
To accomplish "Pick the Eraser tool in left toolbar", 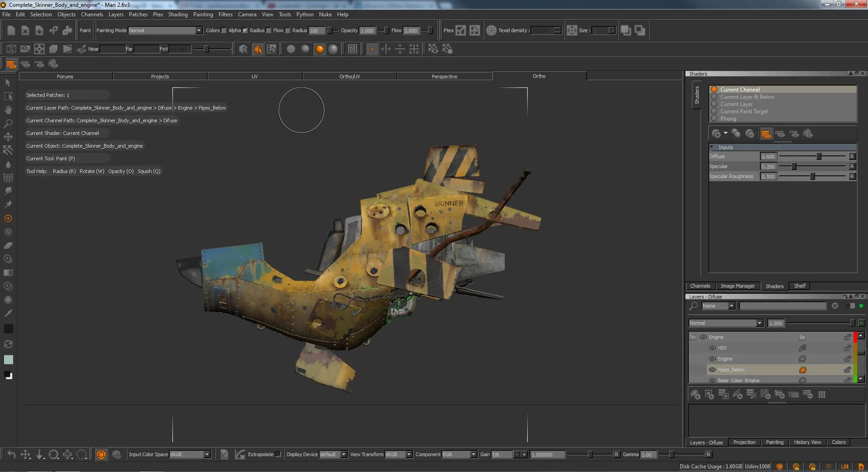I will pyautogui.click(x=8, y=246).
